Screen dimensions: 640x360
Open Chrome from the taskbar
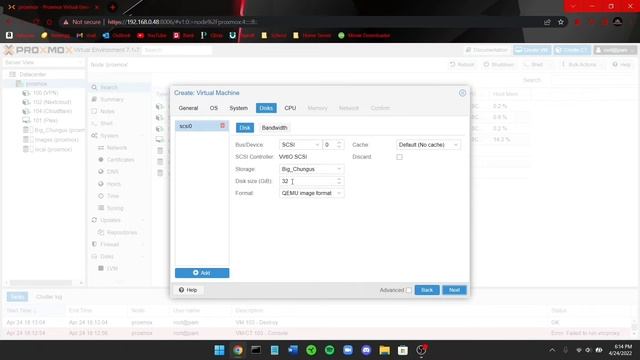[238, 350]
